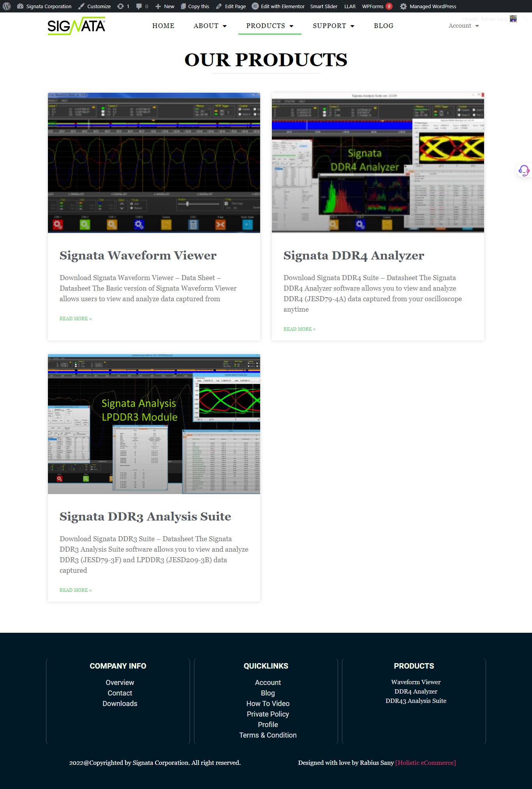
Task: Click the OUR PRODUCTS heading
Action: coord(266,60)
